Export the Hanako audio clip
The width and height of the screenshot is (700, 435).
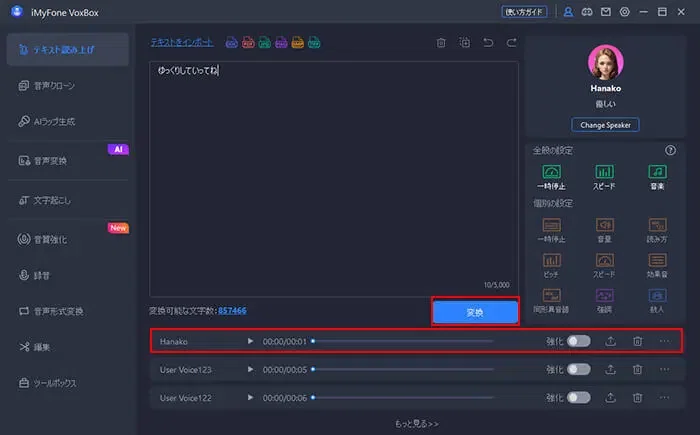point(610,342)
